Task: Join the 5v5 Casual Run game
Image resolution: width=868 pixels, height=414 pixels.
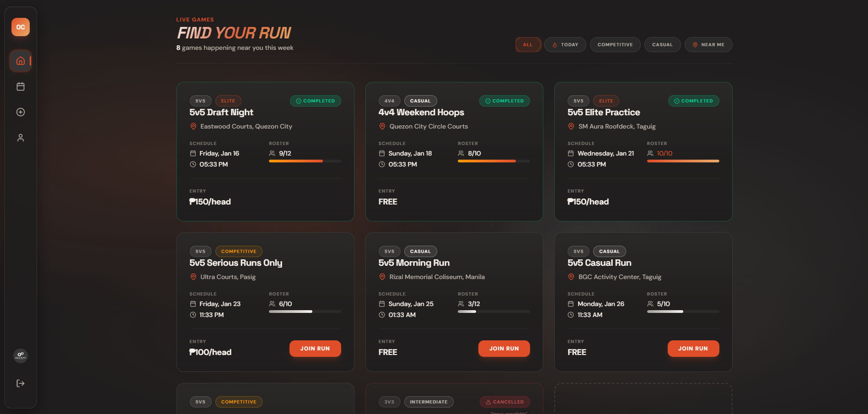Action: [x=693, y=349]
